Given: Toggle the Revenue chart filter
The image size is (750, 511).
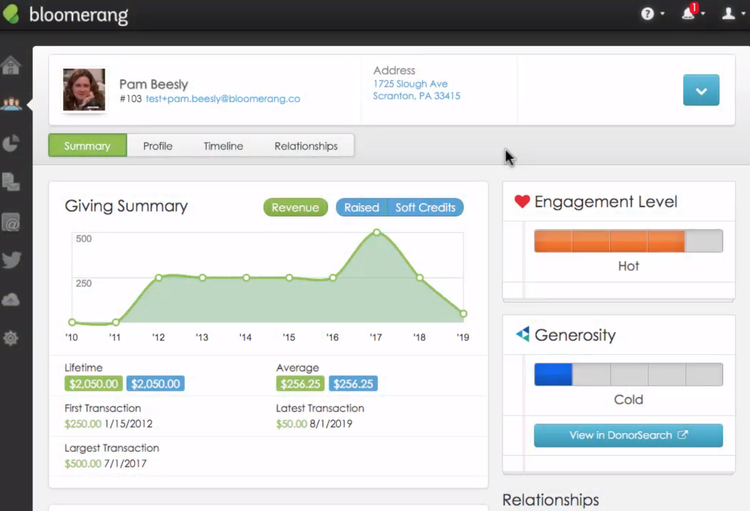Looking at the screenshot, I should point(296,207).
